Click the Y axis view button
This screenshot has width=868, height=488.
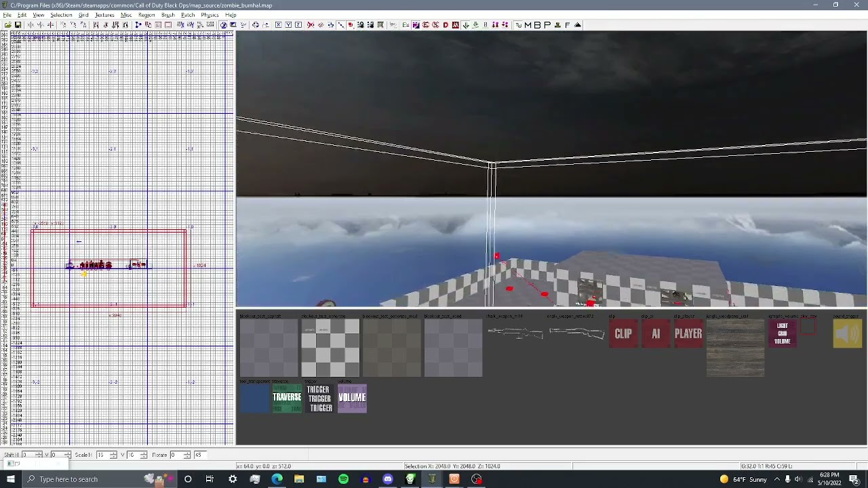point(288,25)
